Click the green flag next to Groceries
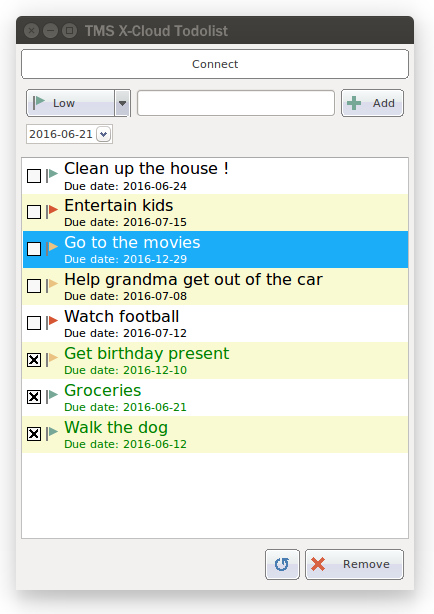 coord(52,396)
